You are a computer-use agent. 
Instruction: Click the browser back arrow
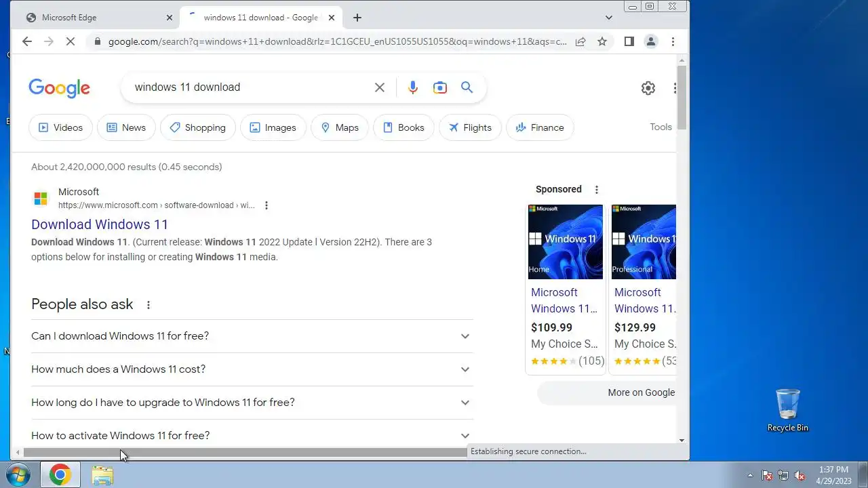point(26,41)
